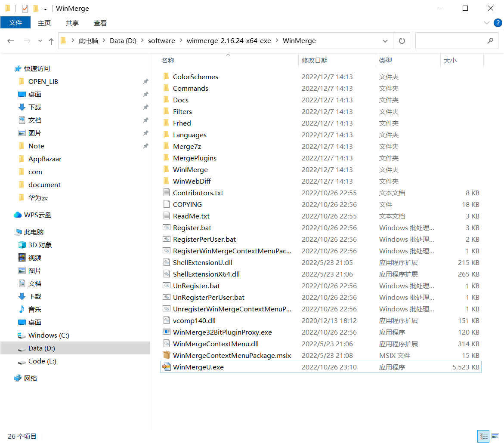Select RegisterPerUser.bat in file list
The image size is (504, 443).
click(204, 239)
